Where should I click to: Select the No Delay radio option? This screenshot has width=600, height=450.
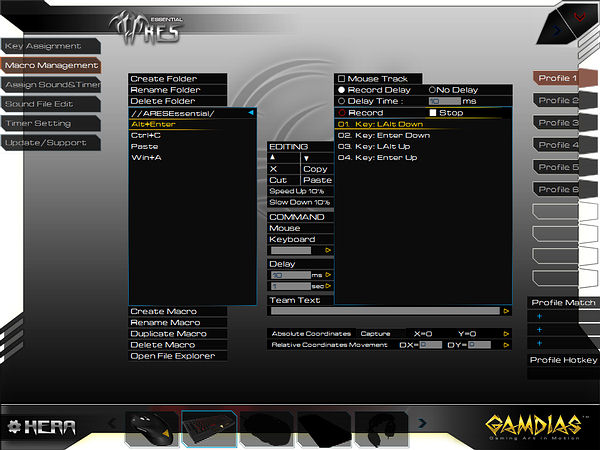tap(432, 90)
